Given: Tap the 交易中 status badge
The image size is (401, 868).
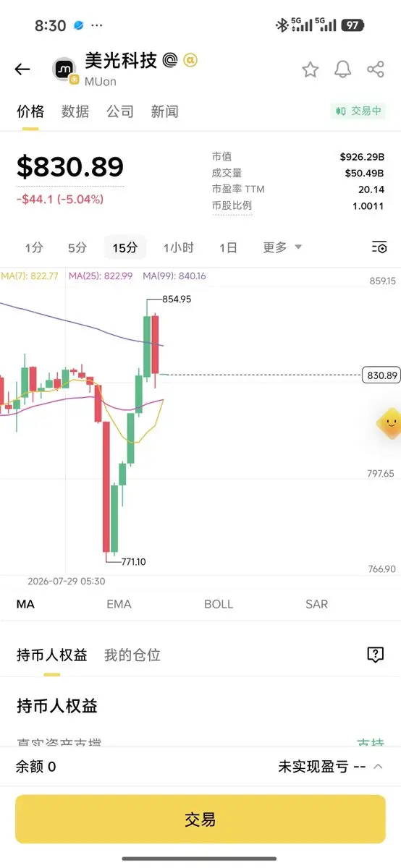Looking at the screenshot, I should (358, 111).
